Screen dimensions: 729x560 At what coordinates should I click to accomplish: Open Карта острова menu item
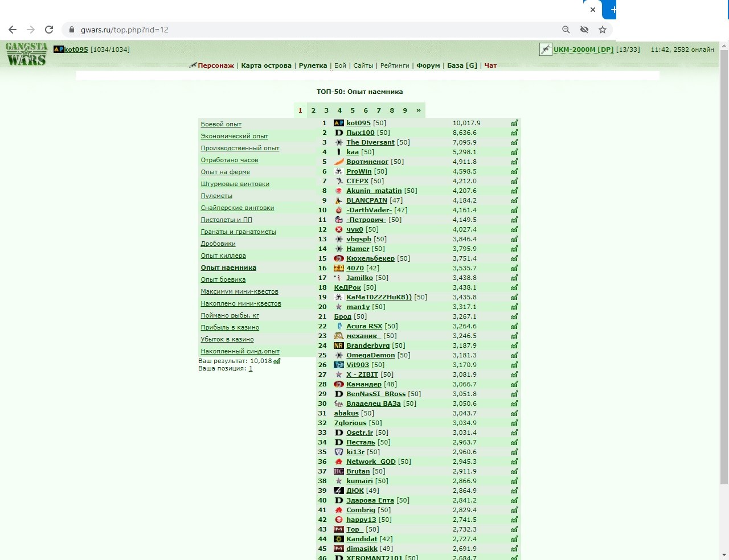[266, 65]
